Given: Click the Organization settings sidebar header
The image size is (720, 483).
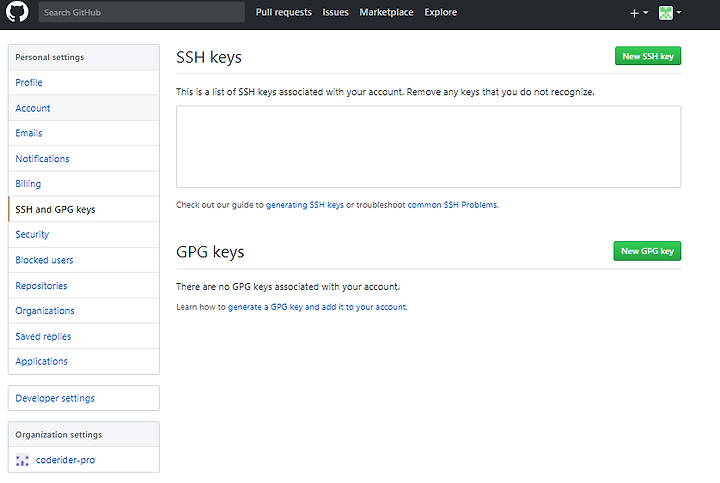Looking at the screenshot, I should [84, 434].
